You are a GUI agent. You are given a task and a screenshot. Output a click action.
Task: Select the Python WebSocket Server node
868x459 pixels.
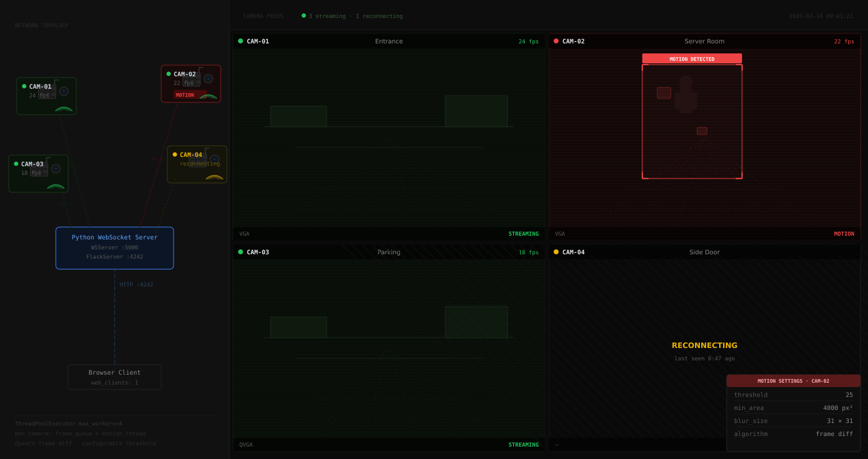coord(115,248)
